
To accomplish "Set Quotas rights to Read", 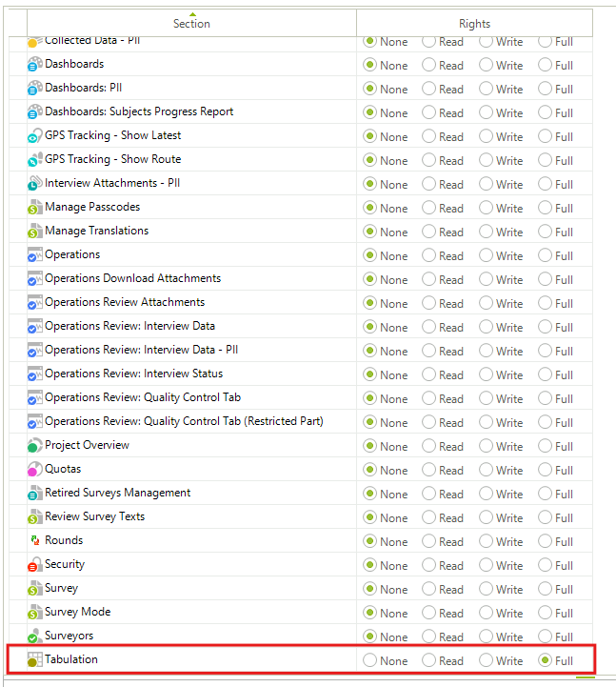I will click(x=429, y=470).
